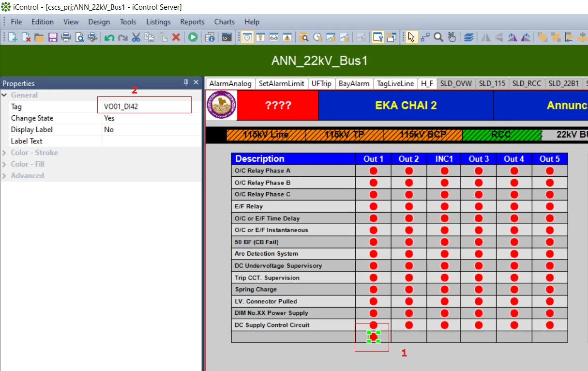Click the printer setup wrench icon
Screen dimensions: 588x371
point(92,37)
